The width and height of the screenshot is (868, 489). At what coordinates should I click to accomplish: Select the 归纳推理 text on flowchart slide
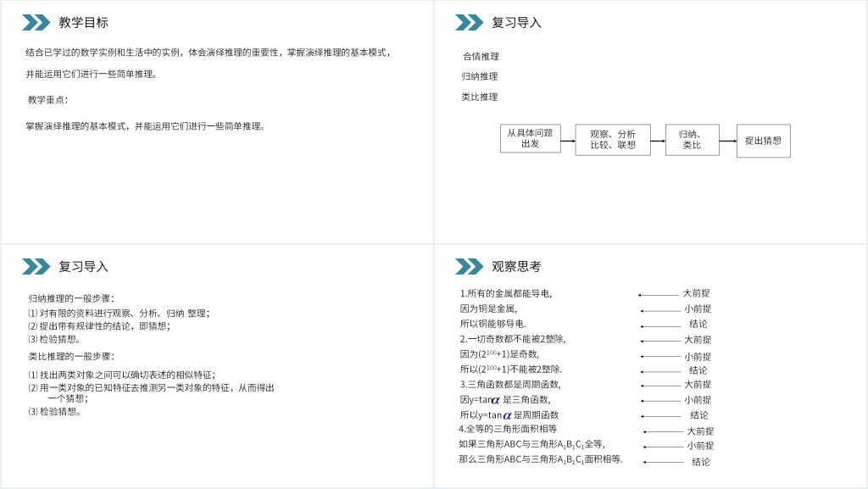pos(480,76)
